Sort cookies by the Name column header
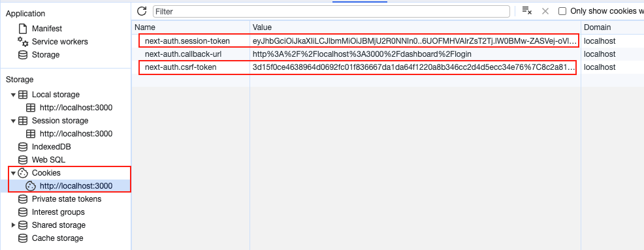644x250 pixels. tap(191, 27)
